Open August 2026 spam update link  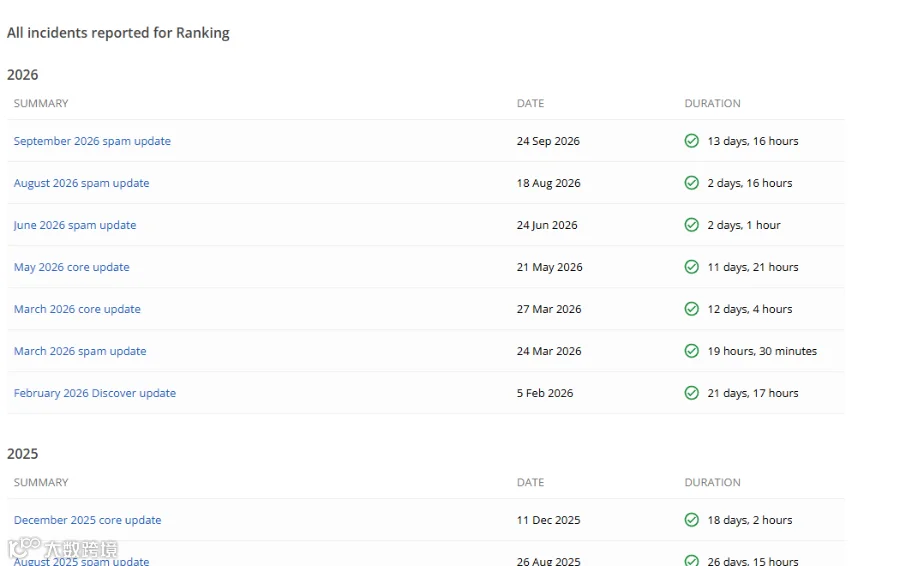[x=82, y=183]
